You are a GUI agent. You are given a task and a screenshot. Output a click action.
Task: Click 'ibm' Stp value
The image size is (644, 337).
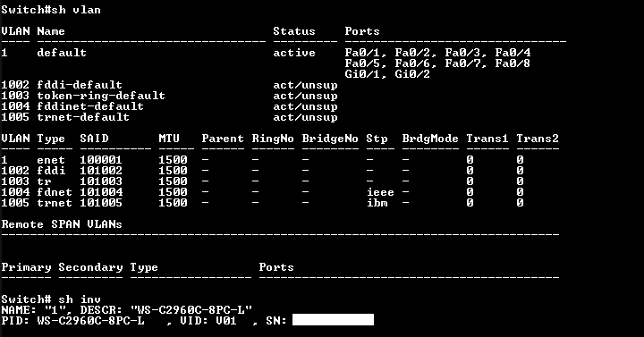(377, 202)
